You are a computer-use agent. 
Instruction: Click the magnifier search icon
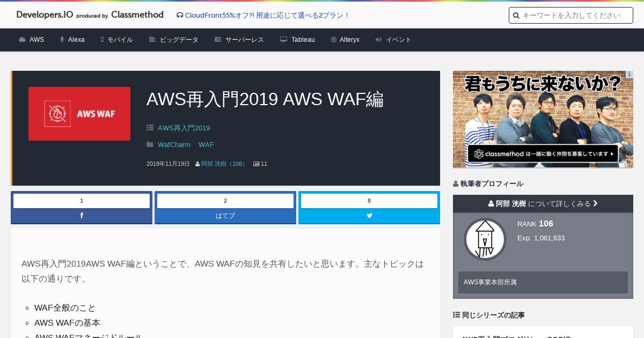click(x=516, y=16)
